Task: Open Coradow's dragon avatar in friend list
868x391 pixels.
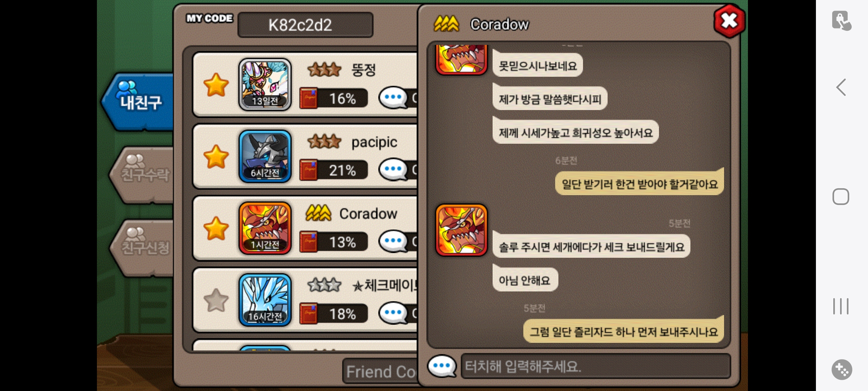Action: tap(265, 228)
